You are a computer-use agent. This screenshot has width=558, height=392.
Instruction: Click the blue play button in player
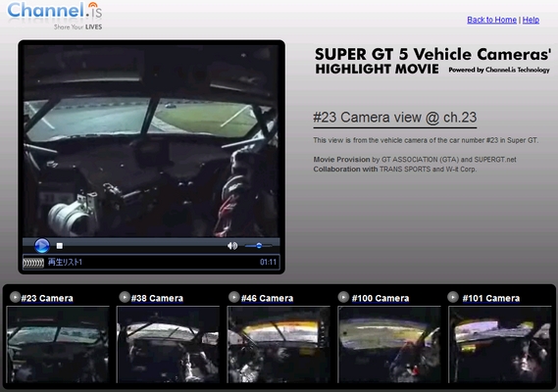click(x=41, y=245)
